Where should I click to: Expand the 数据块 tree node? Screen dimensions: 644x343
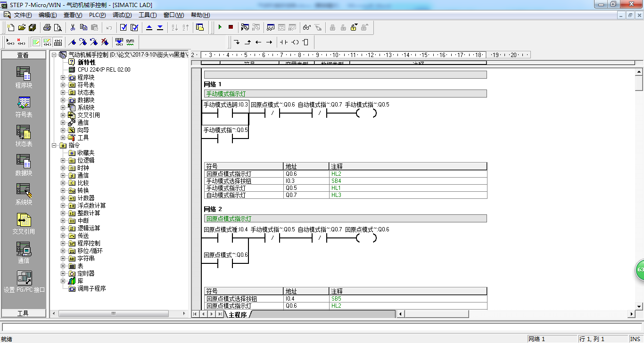tap(63, 100)
